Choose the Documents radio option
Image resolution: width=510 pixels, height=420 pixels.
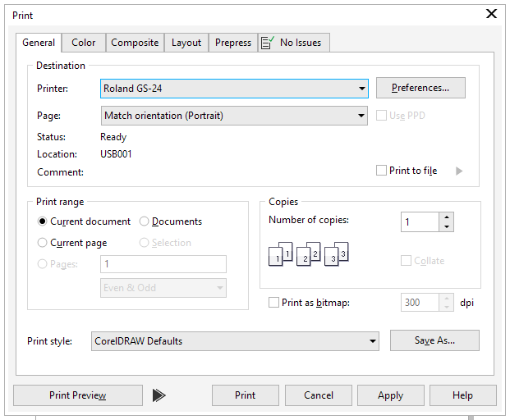(x=145, y=221)
